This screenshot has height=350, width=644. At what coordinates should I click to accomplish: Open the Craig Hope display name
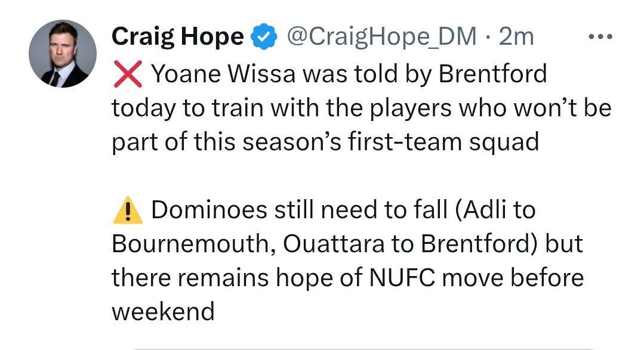click(x=178, y=36)
